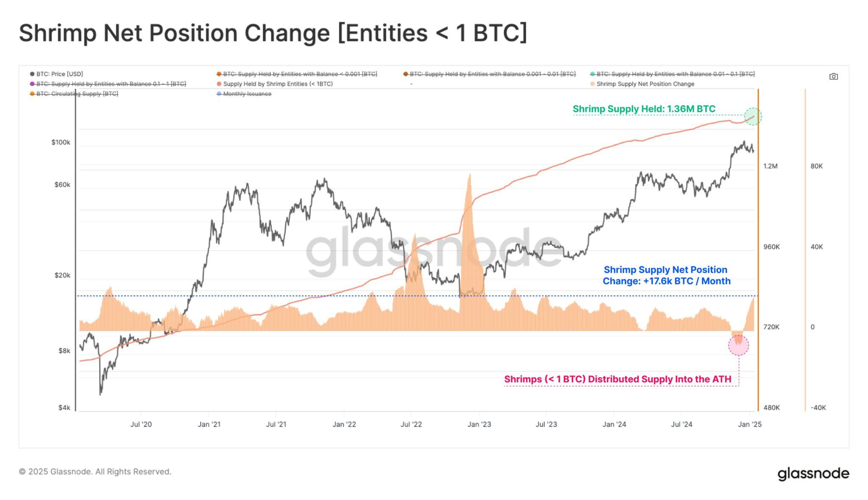Enable Balance 0.1 - 1 BTC series
The height and width of the screenshot is (500, 868).
tap(108, 84)
